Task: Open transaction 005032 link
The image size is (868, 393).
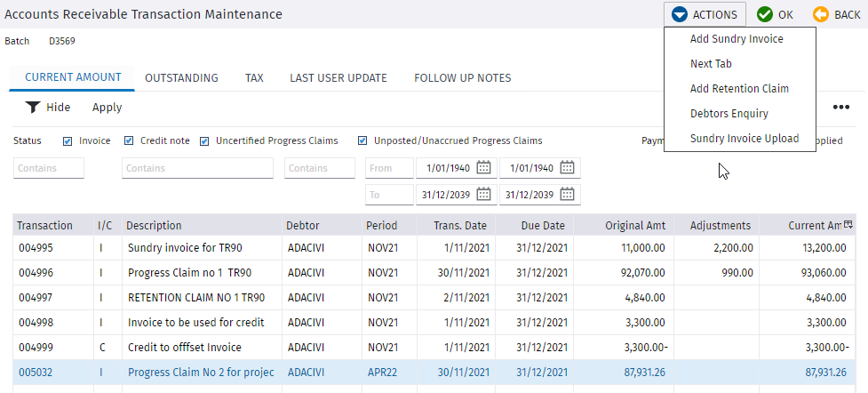Action: tap(36, 373)
